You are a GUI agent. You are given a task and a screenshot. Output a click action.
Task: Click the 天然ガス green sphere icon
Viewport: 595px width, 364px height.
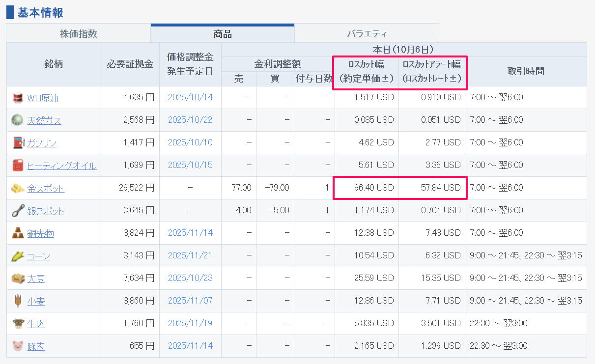pos(18,120)
